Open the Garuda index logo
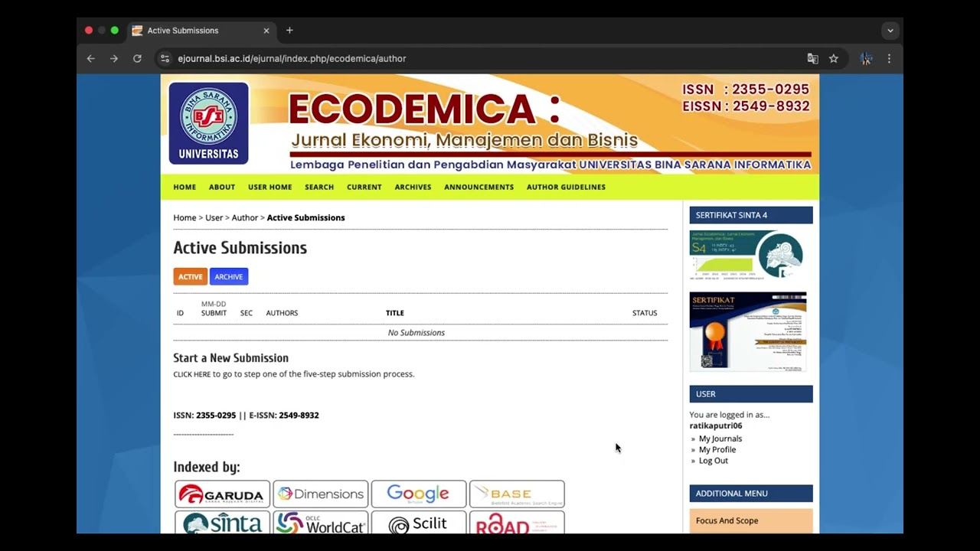The height and width of the screenshot is (551, 980). coord(222,494)
